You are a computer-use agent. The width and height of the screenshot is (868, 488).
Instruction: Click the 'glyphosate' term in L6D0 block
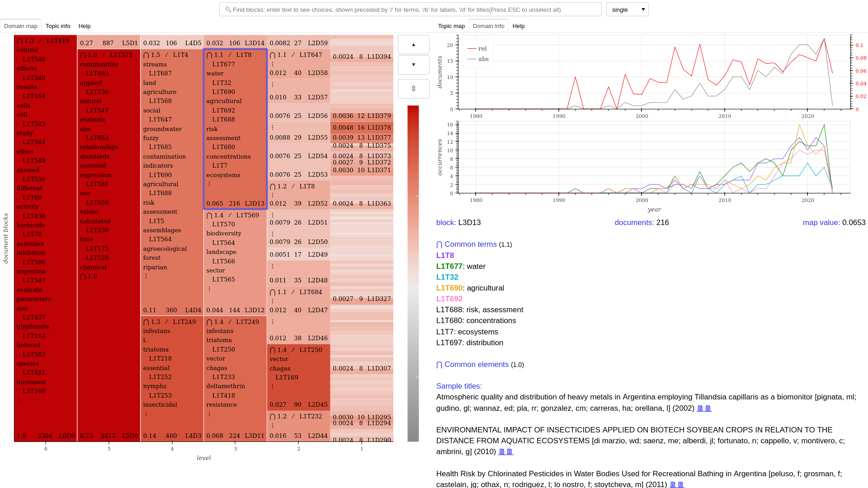33,327
